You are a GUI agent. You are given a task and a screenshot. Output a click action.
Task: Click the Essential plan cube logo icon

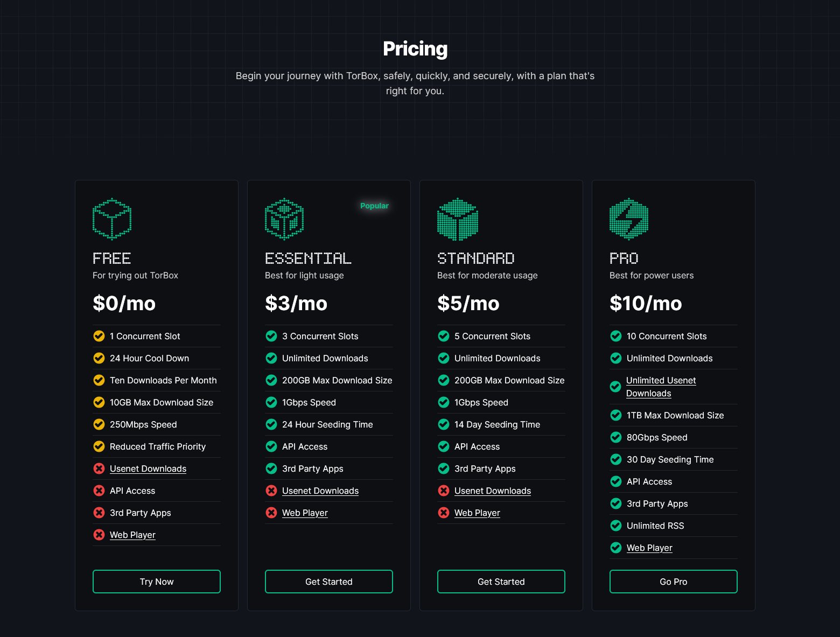coord(284,219)
